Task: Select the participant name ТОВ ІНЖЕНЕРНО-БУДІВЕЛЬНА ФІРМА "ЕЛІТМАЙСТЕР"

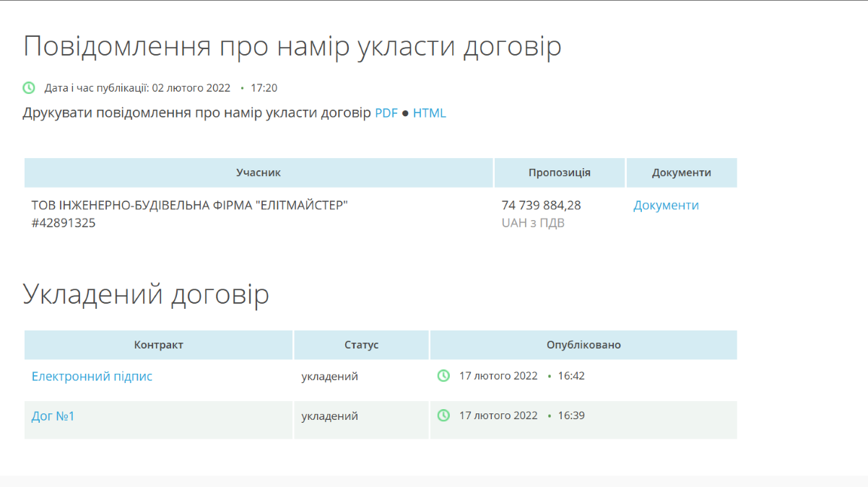Action: [x=190, y=206]
